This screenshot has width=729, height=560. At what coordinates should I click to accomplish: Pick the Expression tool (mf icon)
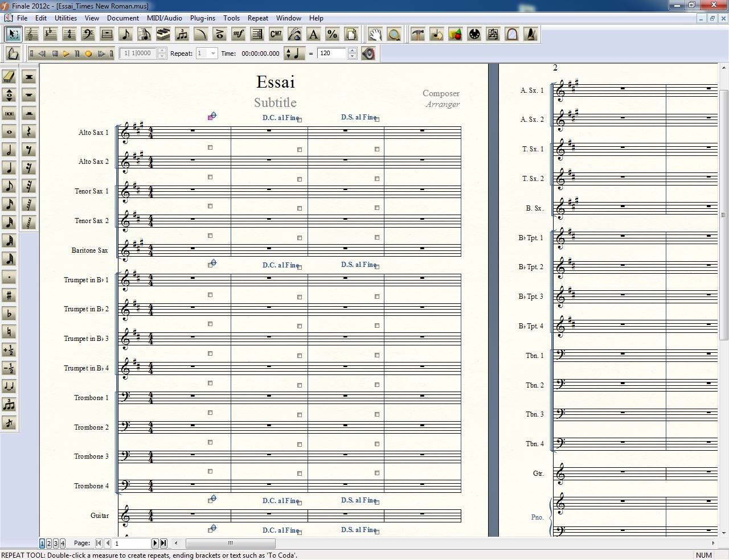pyautogui.click(x=238, y=34)
